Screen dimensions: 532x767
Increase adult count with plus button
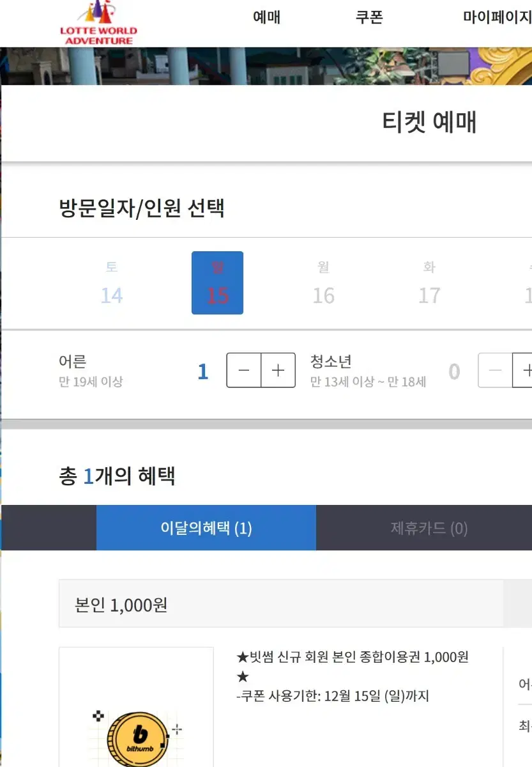[278, 370]
